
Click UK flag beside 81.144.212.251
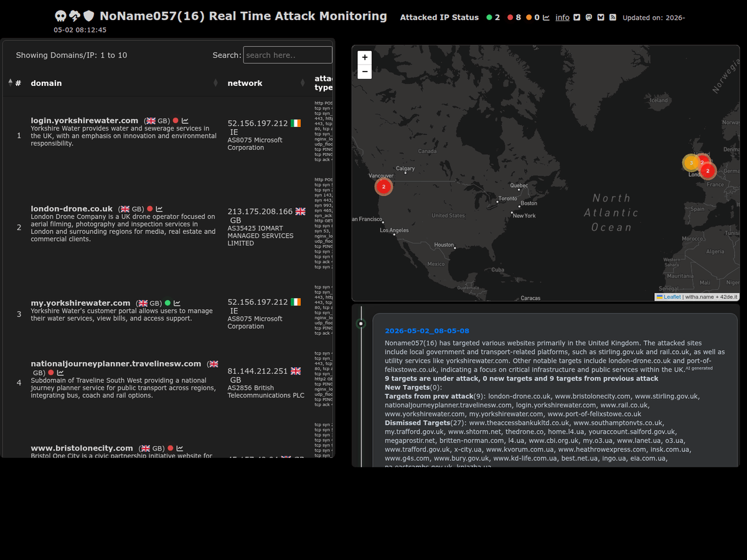tap(296, 371)
